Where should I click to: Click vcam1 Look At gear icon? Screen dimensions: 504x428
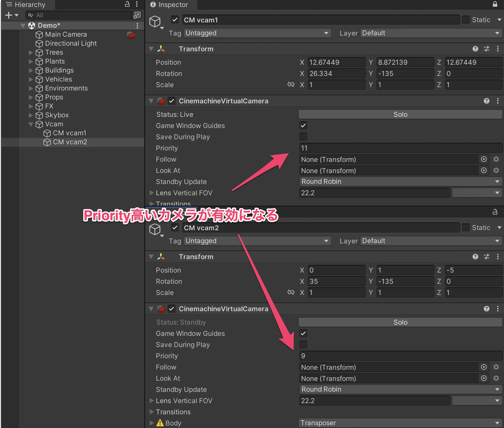(x=496, y=171)
